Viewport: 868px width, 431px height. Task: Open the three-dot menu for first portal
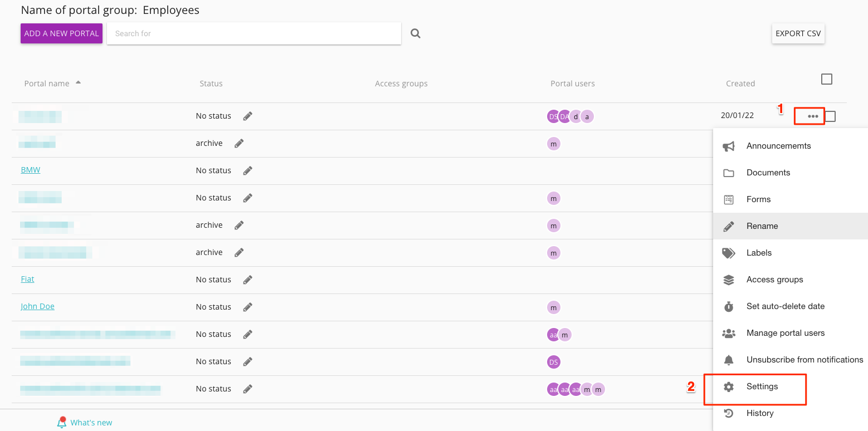[813, 116]
